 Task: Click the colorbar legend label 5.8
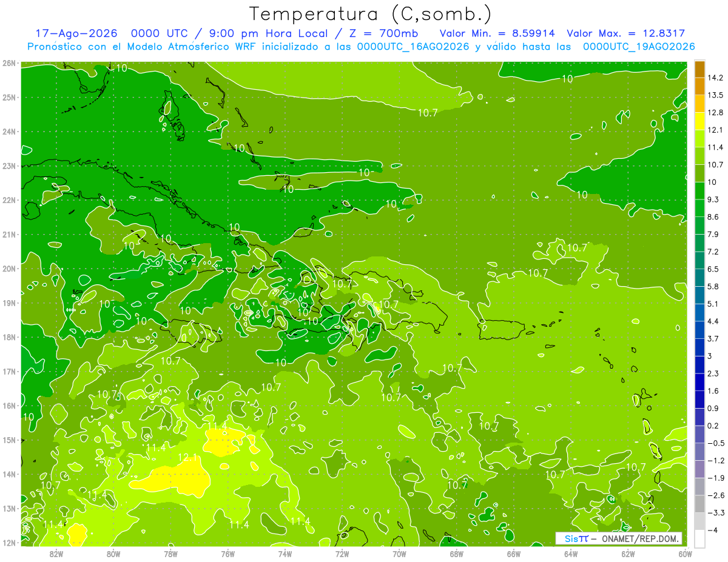(x=714, y=287)
